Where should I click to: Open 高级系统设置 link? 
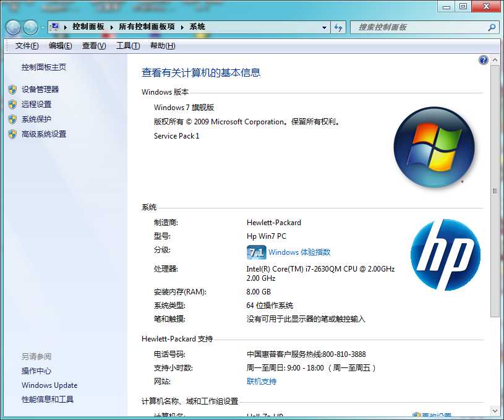[x=44, y=134]
